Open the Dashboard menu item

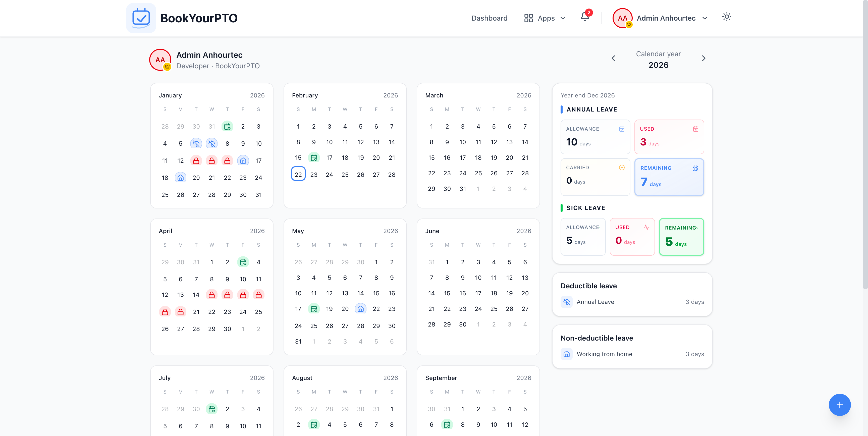[x=489, y=18]
